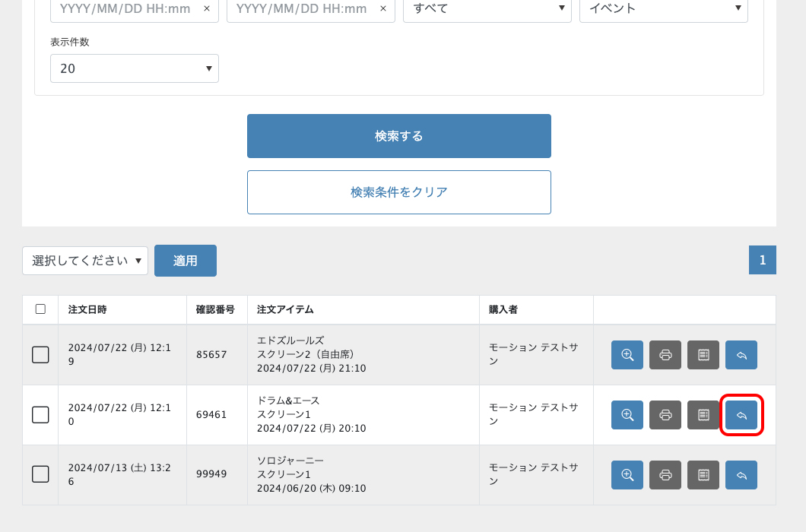Open details for order 99949
806x532 pixels.
(x=627, y=475)
